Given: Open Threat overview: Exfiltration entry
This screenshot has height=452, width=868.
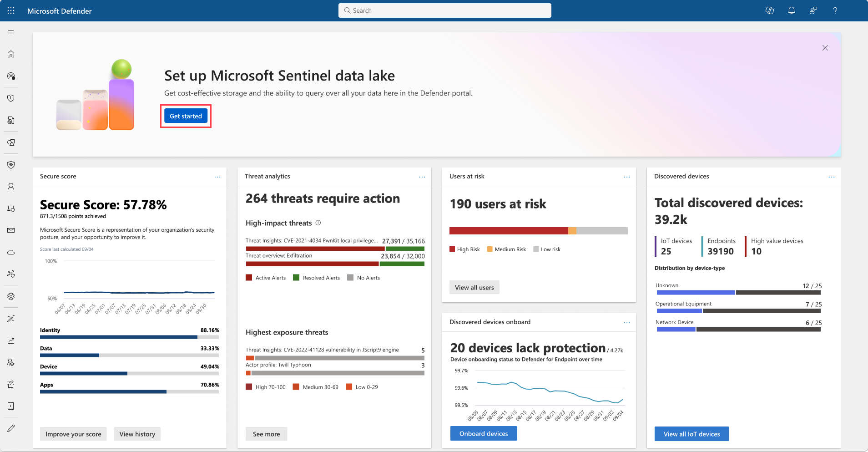Looking at the screenshot, I should point(279,256).
